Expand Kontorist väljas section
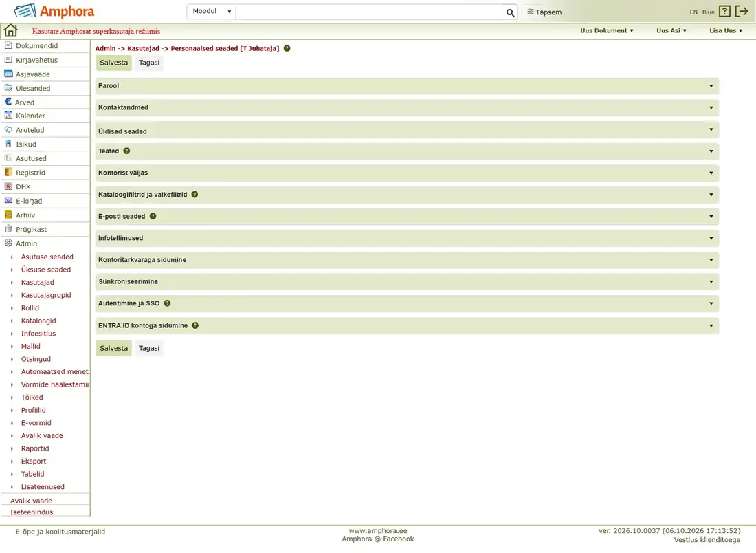The image size is (756, 553). [x=407, y=173]
